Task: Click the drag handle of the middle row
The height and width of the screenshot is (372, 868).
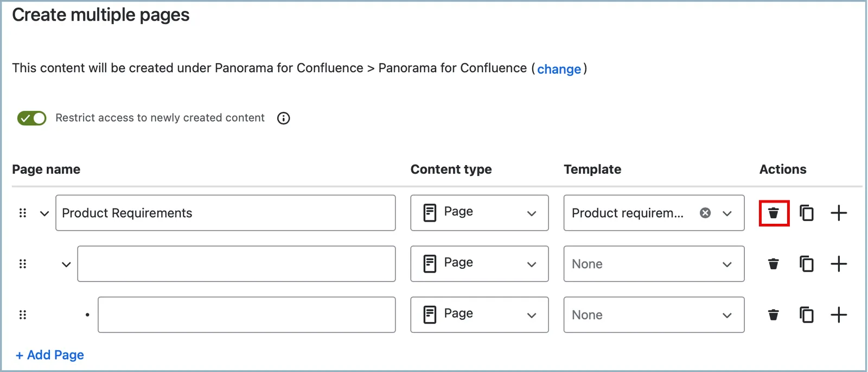Action: click(x=23, y=264)
